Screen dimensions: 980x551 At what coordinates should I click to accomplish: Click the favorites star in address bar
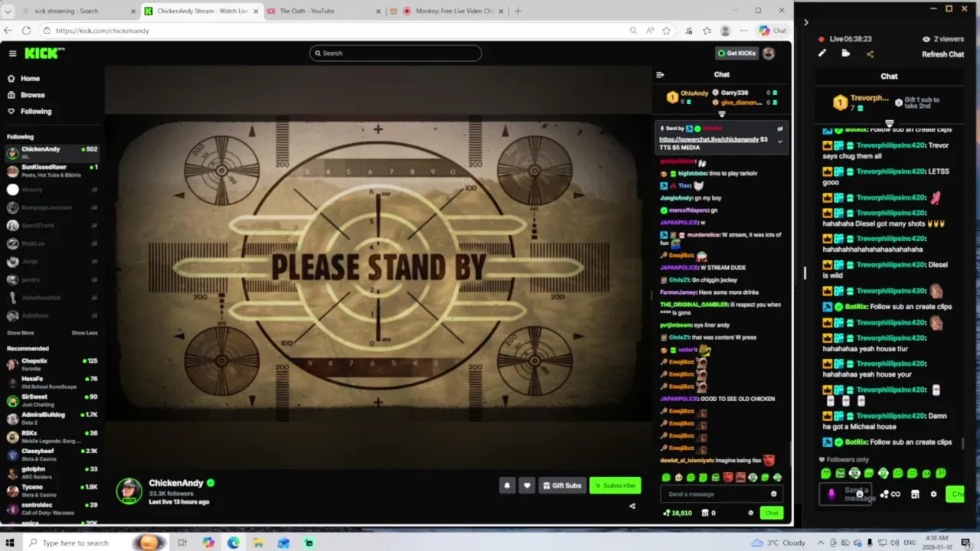[x=667, y=31]
